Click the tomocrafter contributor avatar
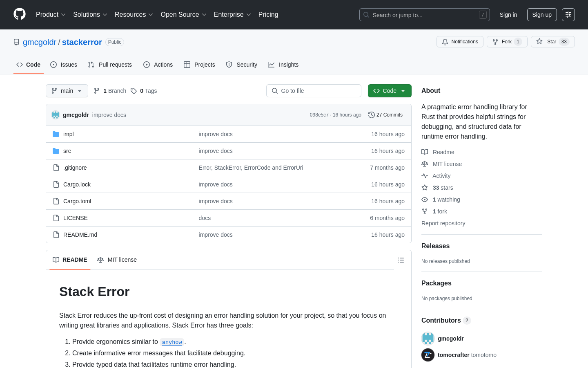588x368 pixels. [428, 355]
